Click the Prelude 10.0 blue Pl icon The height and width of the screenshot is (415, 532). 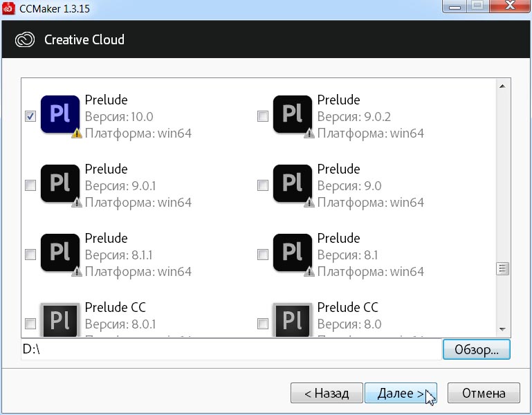tap(60, 114)
